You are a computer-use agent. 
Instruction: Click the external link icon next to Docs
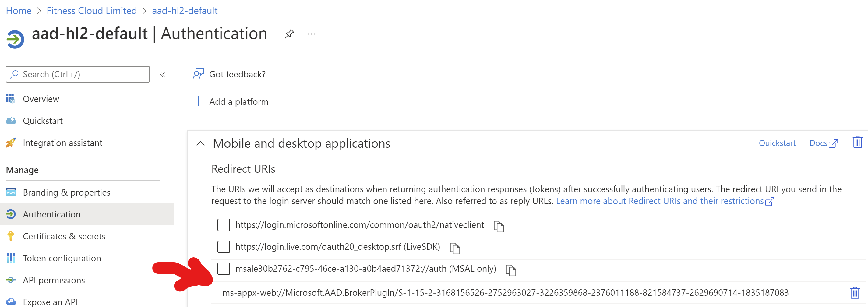(x=833, y=143)
